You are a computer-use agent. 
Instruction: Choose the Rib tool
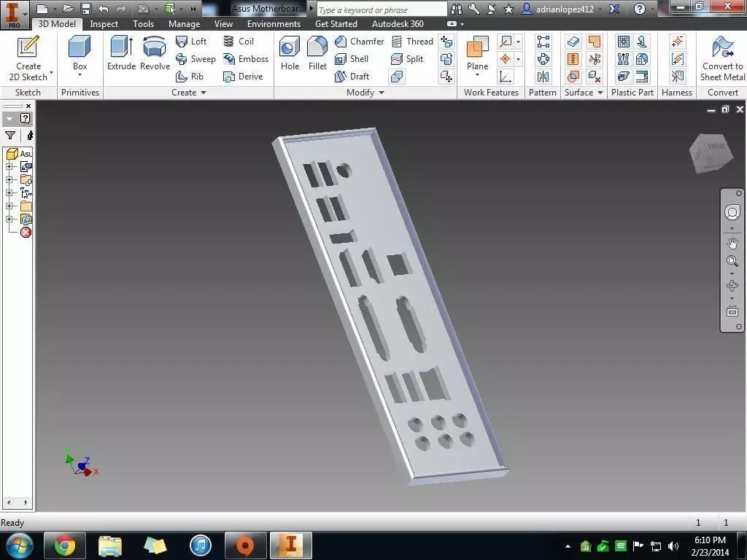coord(190,76)
